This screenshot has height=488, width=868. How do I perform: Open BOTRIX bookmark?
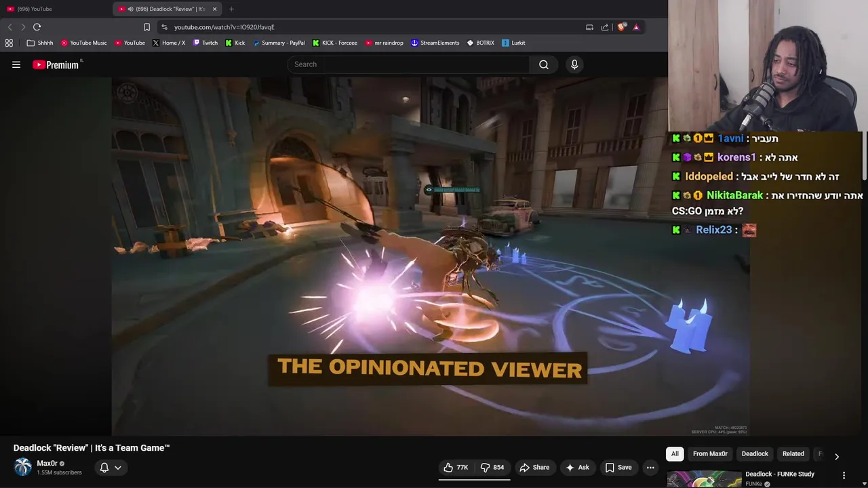pyautogui.click(x=480, y=43)
